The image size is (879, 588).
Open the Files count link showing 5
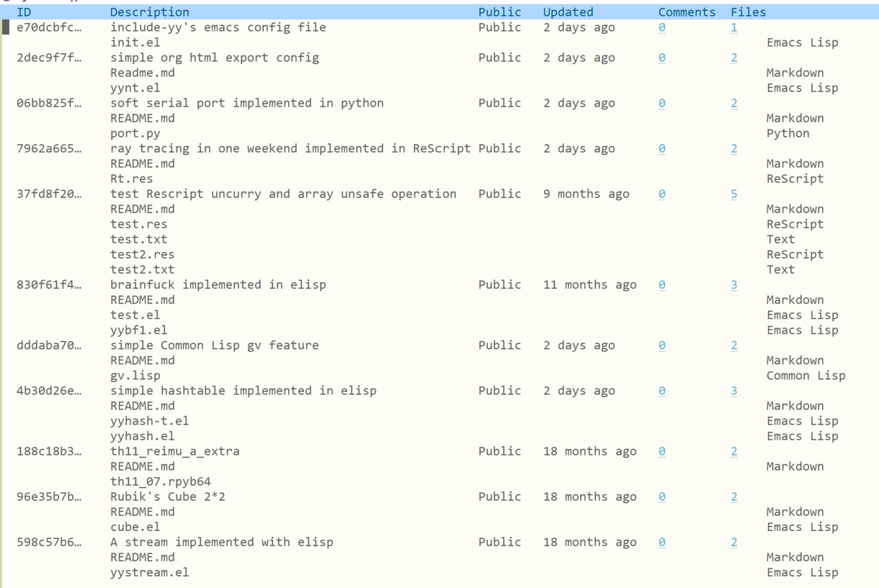[733, 194]
